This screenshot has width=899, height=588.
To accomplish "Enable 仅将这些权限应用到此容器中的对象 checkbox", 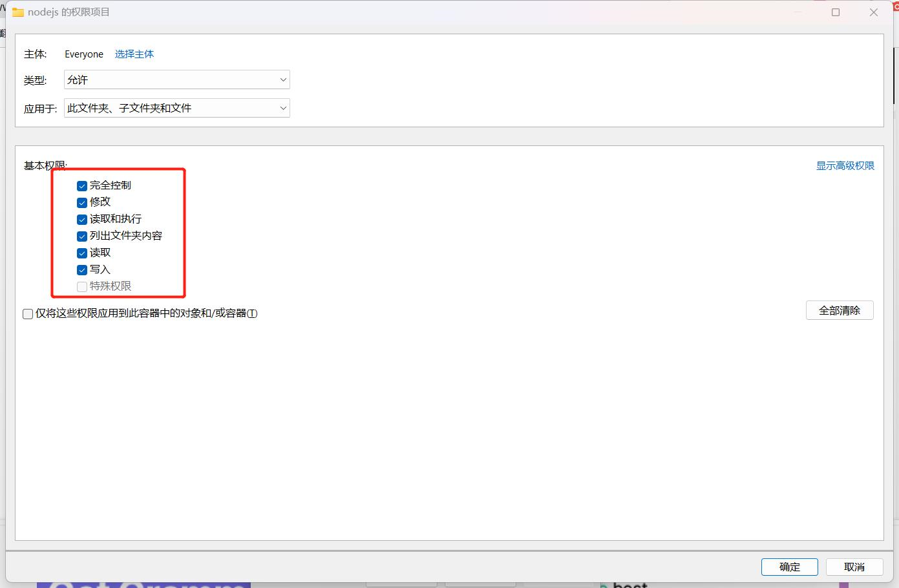I will [x=28, y=314].
